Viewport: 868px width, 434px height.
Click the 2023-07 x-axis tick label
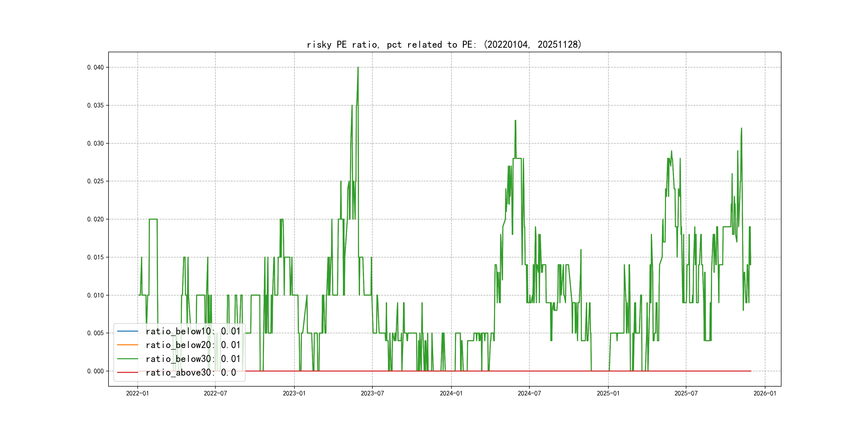coord(372,393)
